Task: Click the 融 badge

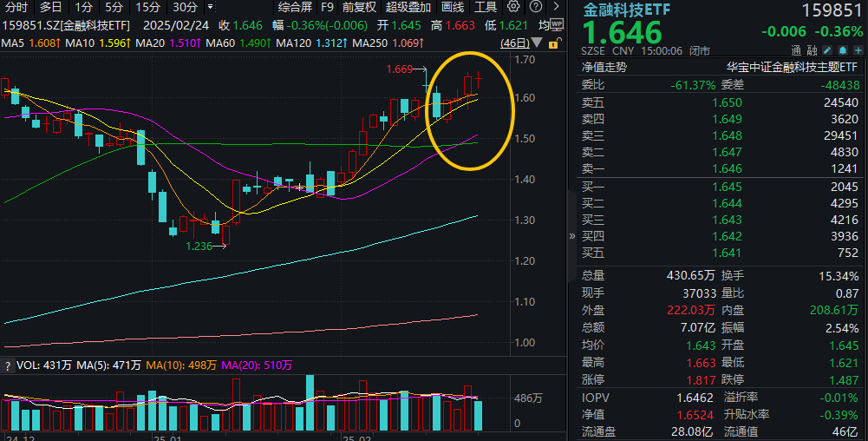Action: tap(813, 51)
